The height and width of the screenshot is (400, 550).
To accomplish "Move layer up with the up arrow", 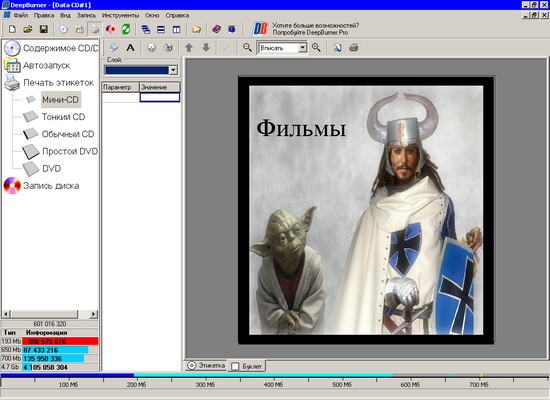I will point(189,47).
